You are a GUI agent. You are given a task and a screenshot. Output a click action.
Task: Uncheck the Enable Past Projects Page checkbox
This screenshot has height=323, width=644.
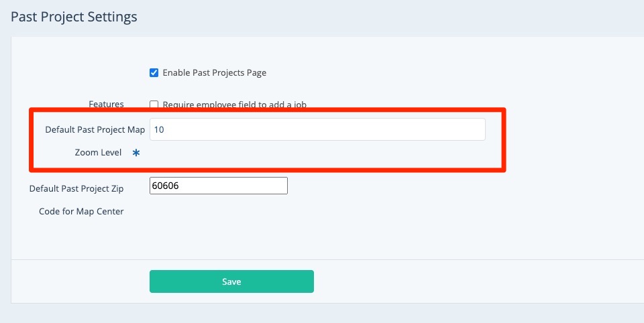(154, 72)
